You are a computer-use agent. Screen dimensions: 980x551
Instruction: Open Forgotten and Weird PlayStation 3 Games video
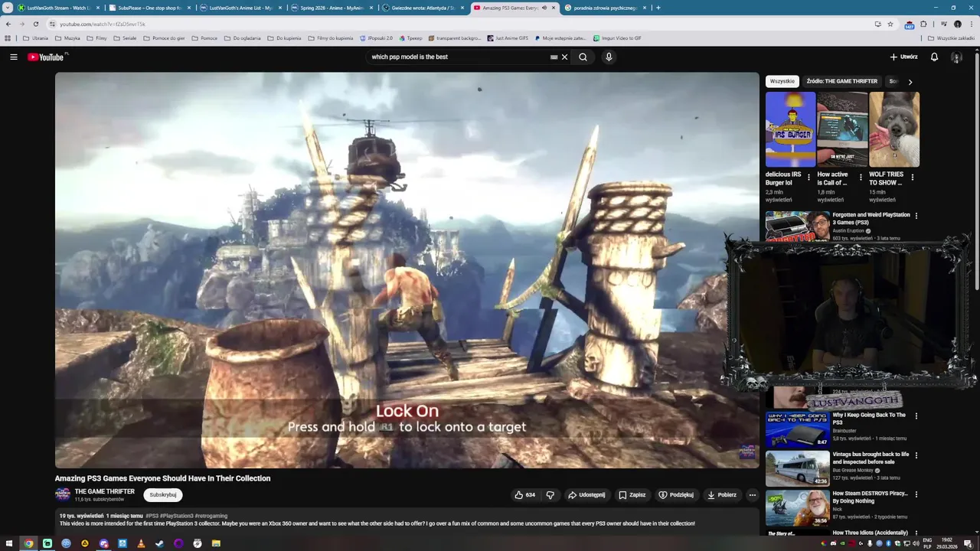871,218
